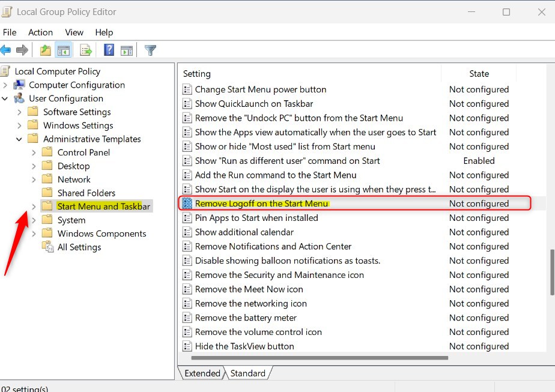Toggle the Show/Hide Console Tree icon
This screenshot has height=392, width=555.
64,50
